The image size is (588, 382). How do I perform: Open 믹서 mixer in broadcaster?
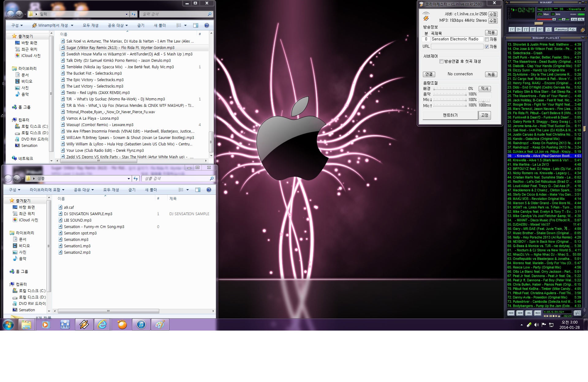coord(484,89)
